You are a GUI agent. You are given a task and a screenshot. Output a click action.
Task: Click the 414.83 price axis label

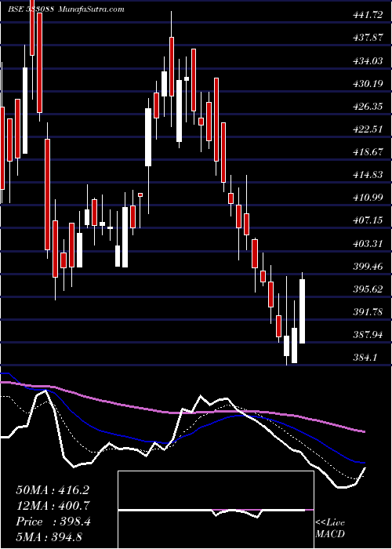pos(368,175)
